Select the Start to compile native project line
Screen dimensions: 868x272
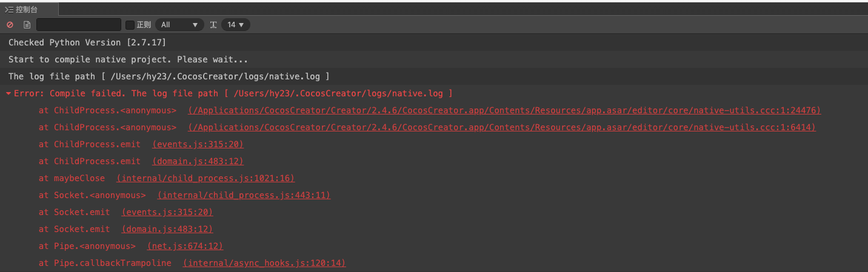pyautogui.click(x=128, y=59)
